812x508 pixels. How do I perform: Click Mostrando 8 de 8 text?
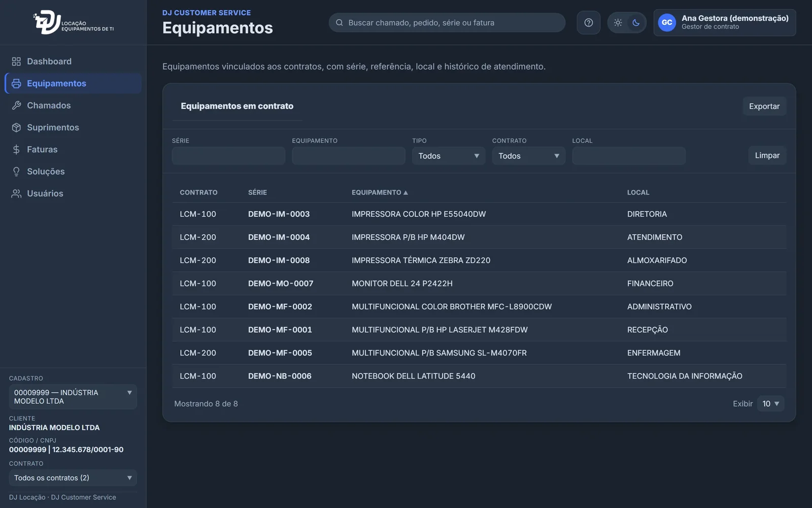click(x=206, y=404)
